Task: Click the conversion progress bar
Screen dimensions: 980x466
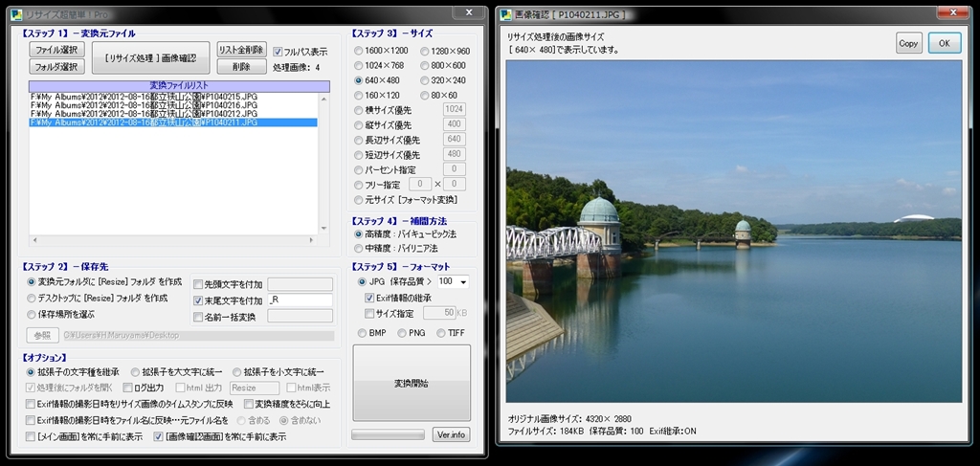Action: [387, 435]
